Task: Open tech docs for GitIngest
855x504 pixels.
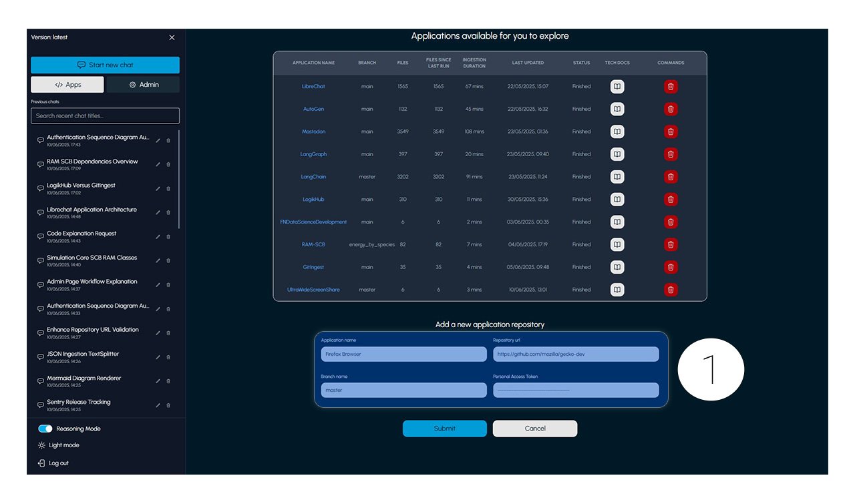Action: coord(617,267)
